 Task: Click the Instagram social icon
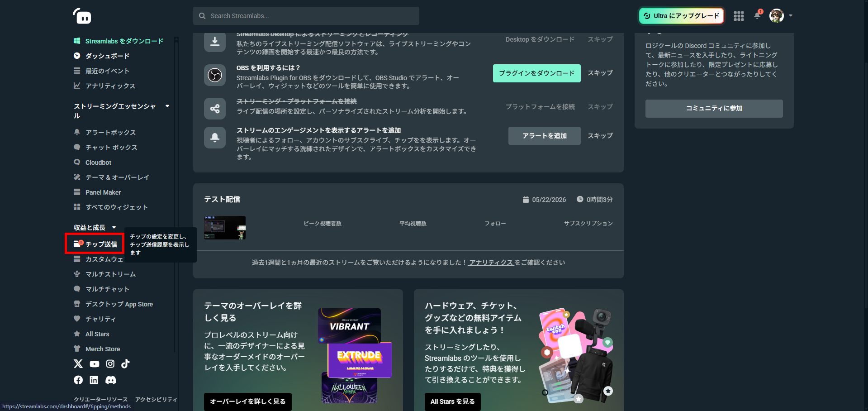point(110,364)
